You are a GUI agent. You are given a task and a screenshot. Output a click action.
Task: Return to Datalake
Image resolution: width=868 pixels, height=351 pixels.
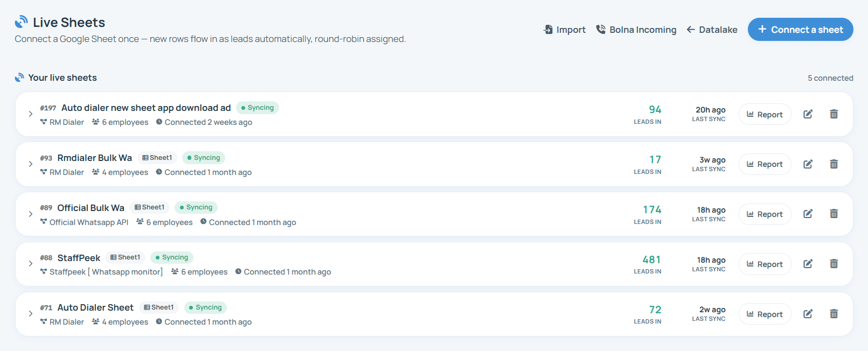pyautogui.click(x=712, y=30)
